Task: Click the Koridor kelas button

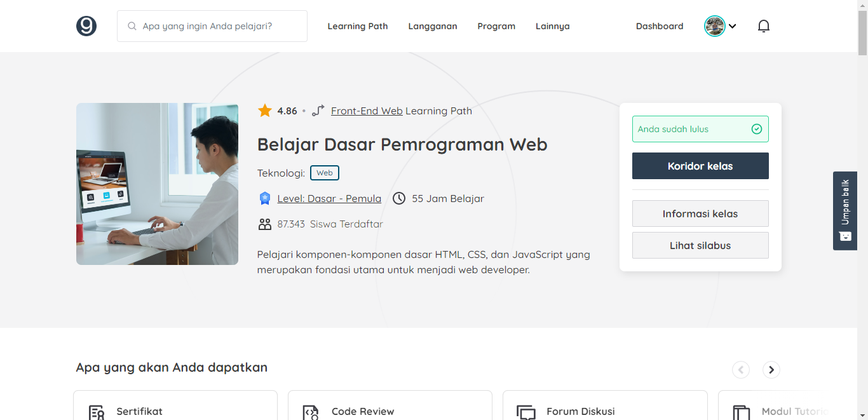Action: pyautogui.click(x=700, y=166)
